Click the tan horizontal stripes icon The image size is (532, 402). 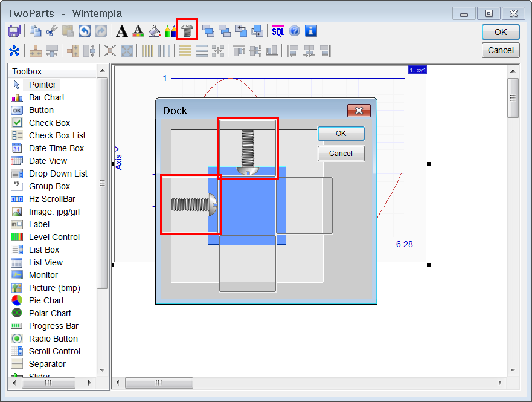coord(185,51)
